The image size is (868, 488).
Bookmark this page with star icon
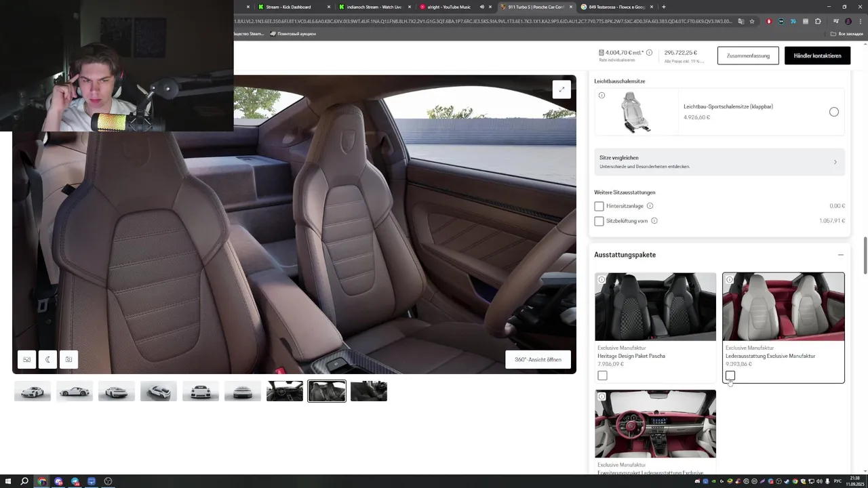click(752, 21)
